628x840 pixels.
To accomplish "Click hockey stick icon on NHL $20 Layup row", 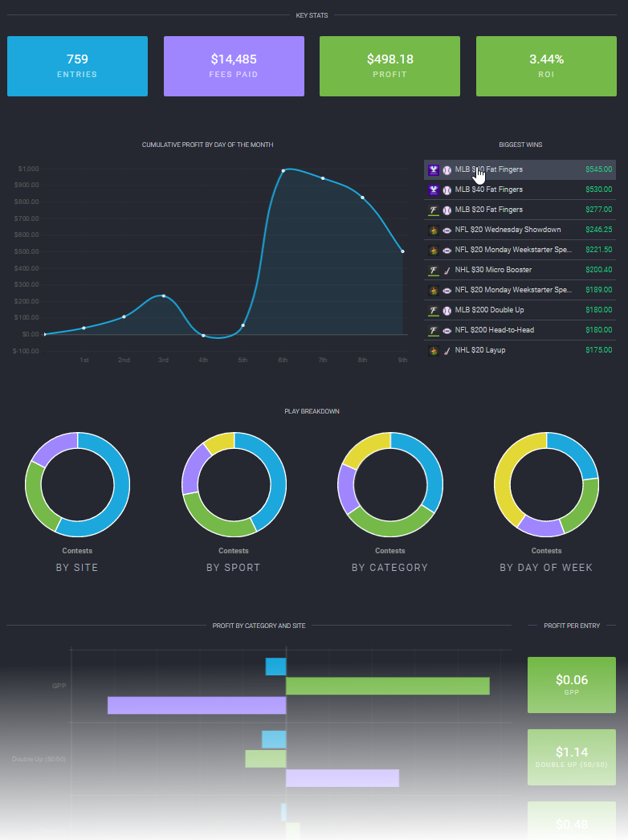I will point(447,351).
